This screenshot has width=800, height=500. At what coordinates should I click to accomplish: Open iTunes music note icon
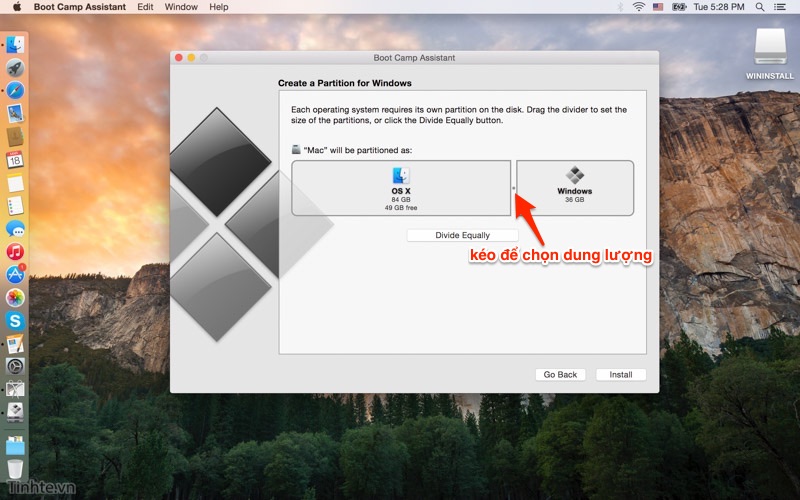[x=15, y=252]
